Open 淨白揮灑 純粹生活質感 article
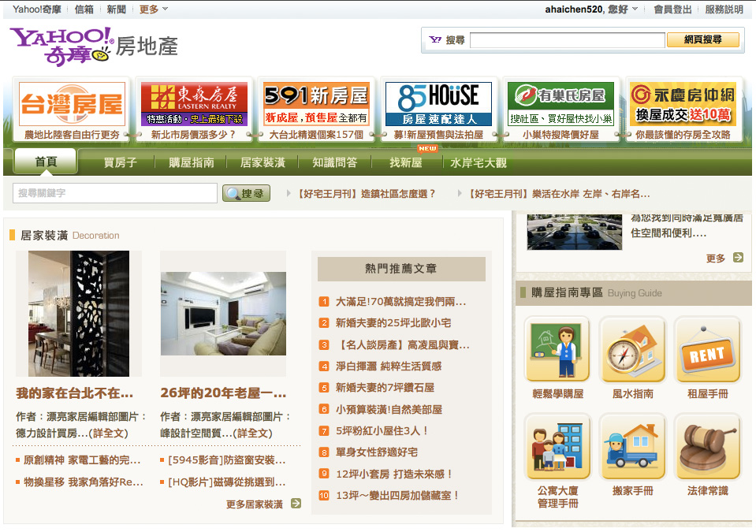 [x=389, y=366]
